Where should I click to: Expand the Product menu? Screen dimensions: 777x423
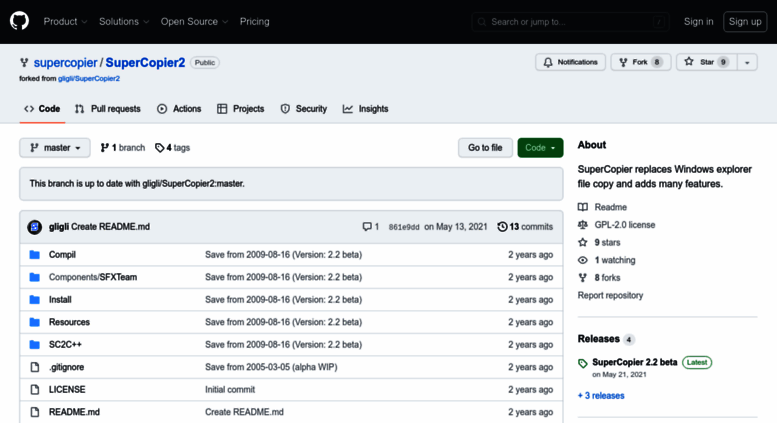tap(65, 22)
